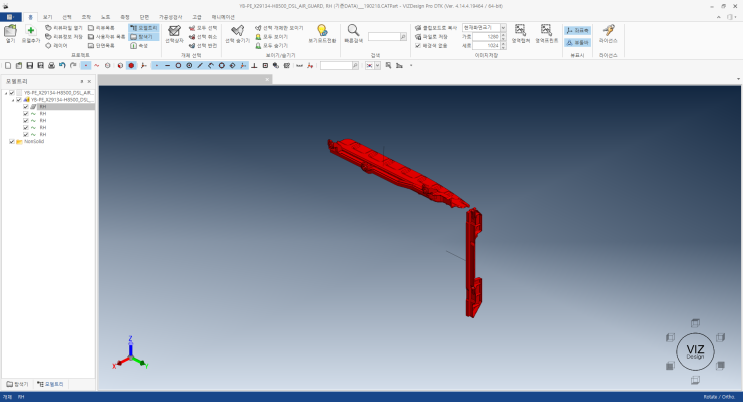743x402 pixels.
Task: Click the ribbon search input field
Action: click(x=384, y=37)
